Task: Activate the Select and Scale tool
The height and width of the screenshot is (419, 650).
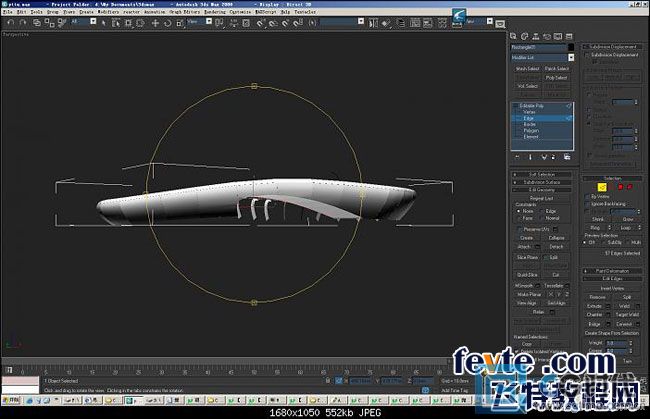Action: (x=180, y=23)
